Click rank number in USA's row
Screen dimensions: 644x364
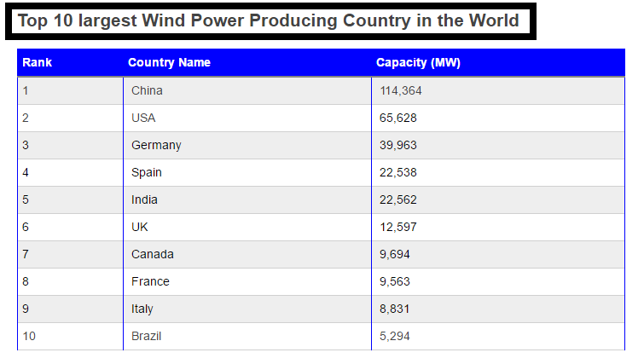tap(26, 118)
